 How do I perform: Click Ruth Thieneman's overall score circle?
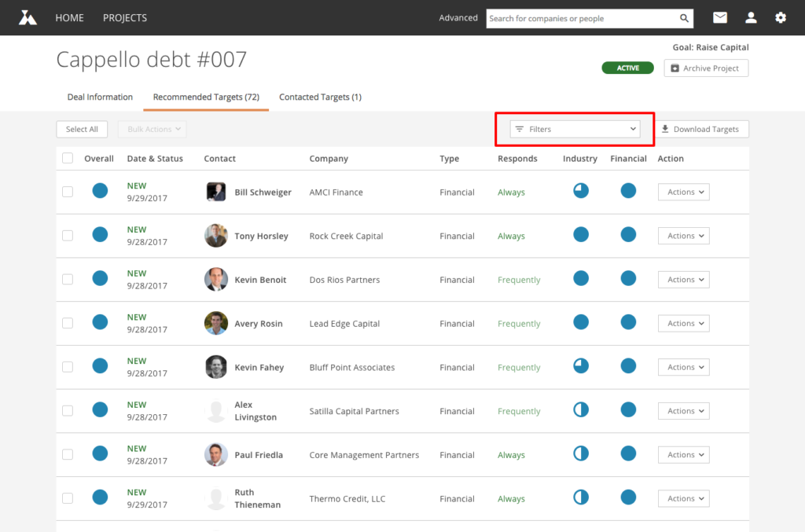tap(100, 497)
